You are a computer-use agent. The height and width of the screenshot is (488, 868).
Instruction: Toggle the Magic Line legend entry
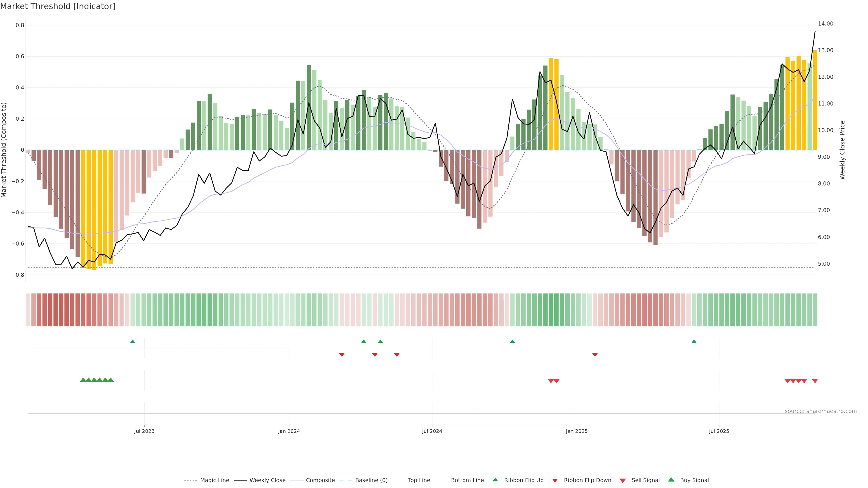(x=214, y=480)
